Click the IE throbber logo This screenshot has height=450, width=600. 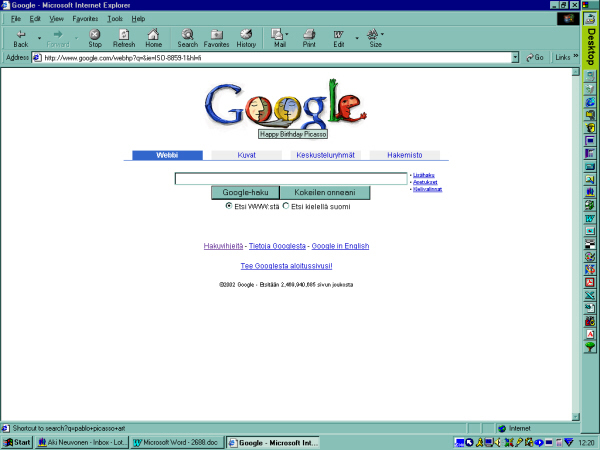pyautogui.click(x=568, y=19)
